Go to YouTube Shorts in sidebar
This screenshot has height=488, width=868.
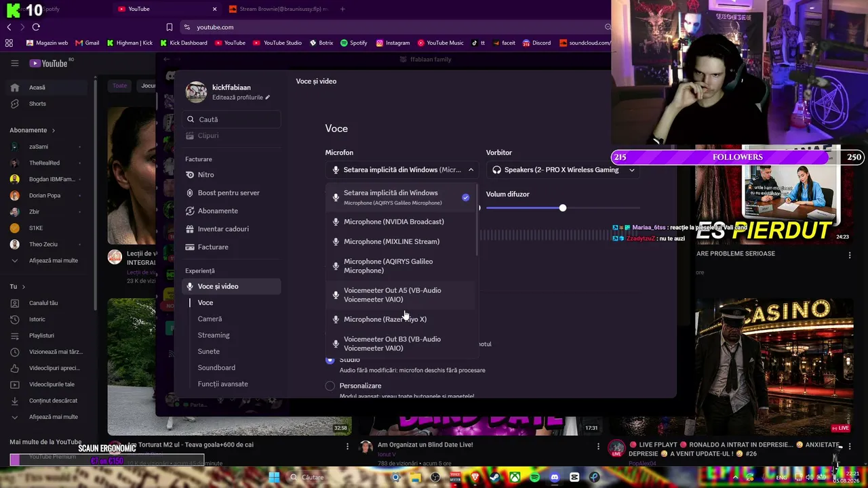coord(47,104)
